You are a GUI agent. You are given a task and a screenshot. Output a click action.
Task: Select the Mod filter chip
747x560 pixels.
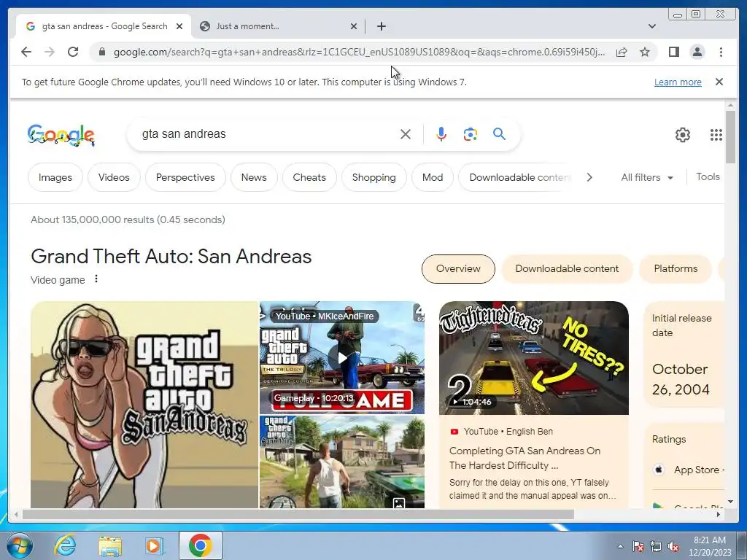pos(433,177)
